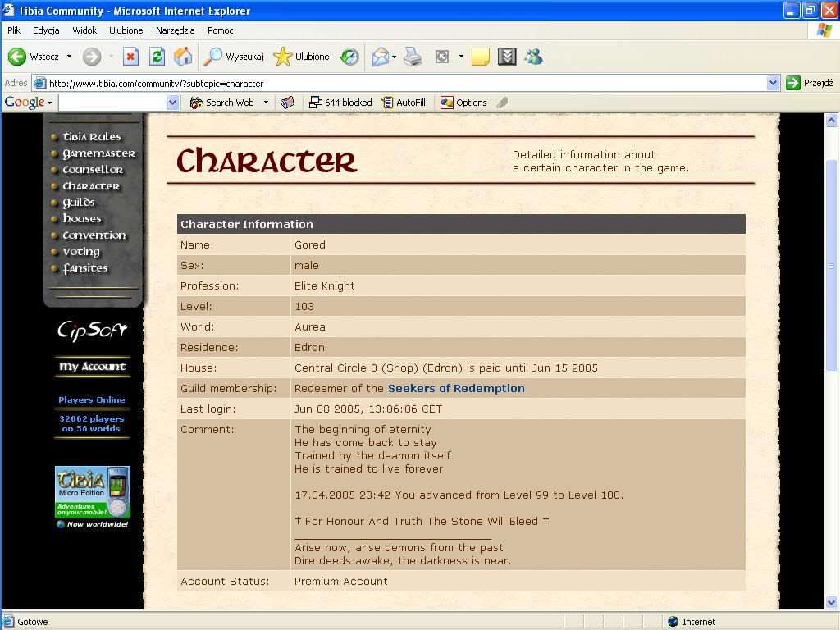Open the Gamemaster sidebar link
This screenshot has height=630, width=840.
coord(99,153)
